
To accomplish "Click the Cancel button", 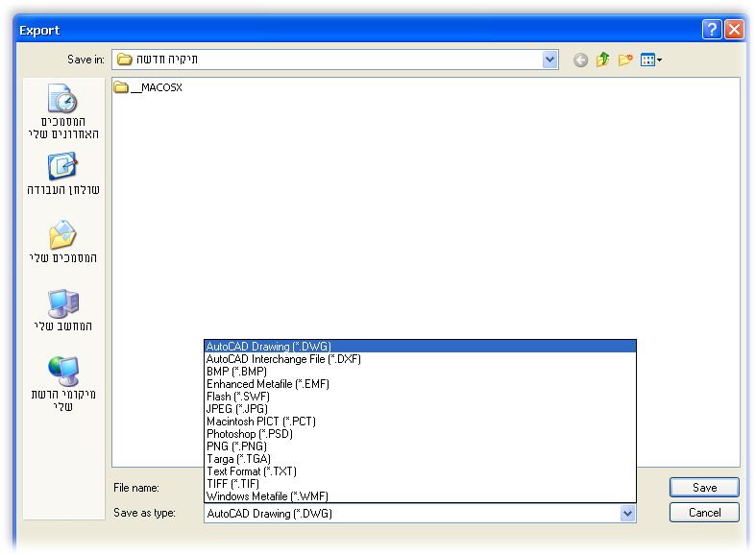I will (704, 513).
